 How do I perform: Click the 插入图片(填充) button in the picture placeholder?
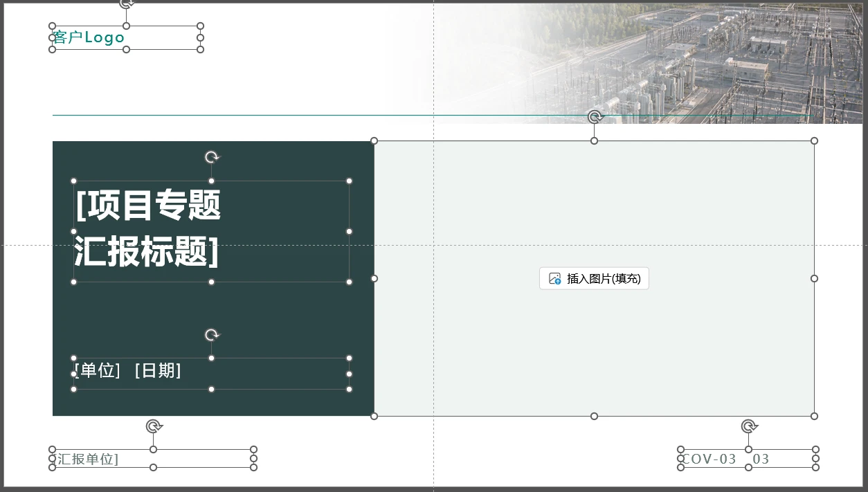pyautogui.click(x=594, y=279)
